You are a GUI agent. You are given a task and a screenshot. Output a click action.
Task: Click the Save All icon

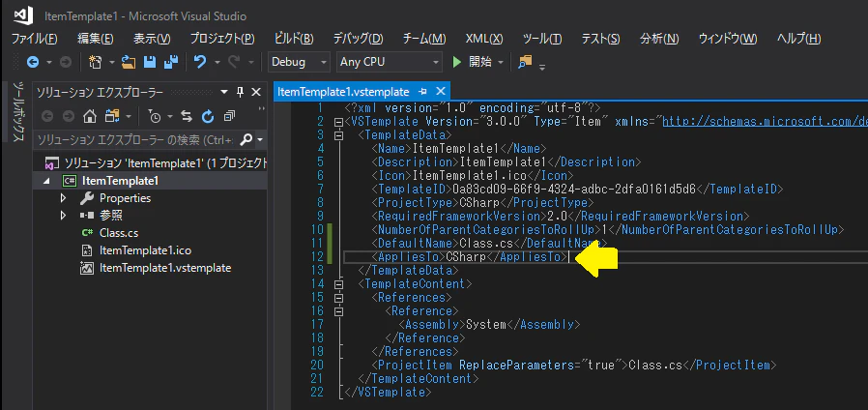pos(172,62)
